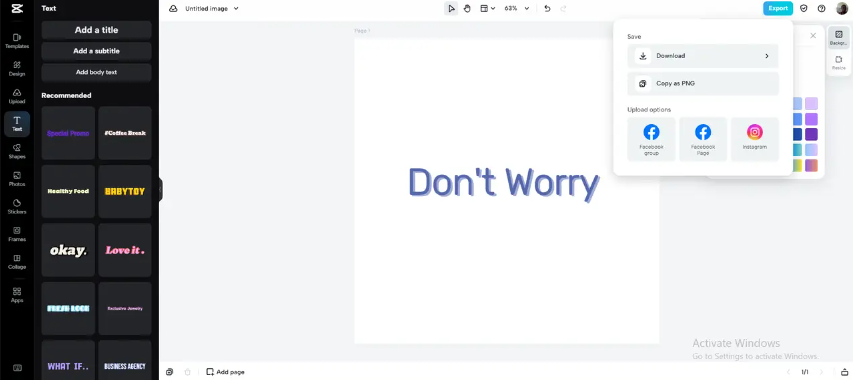Viewport: 853px width, 380px height.
Task: Open the Untitled image name dropdown
Action: [x=212, y=9]
